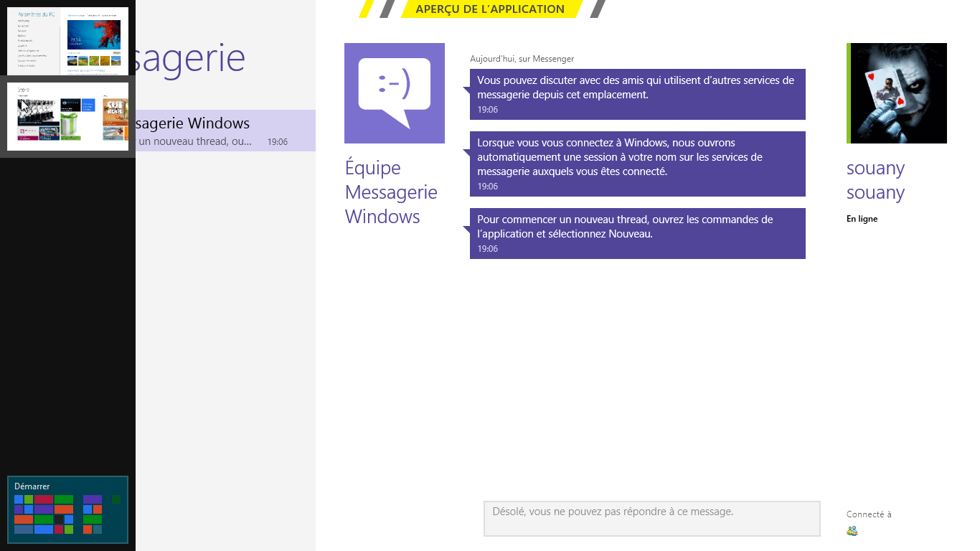Click the 19:06 time in the thread list
This screenshot has height=551, width=980.
[x=278, y=142]
